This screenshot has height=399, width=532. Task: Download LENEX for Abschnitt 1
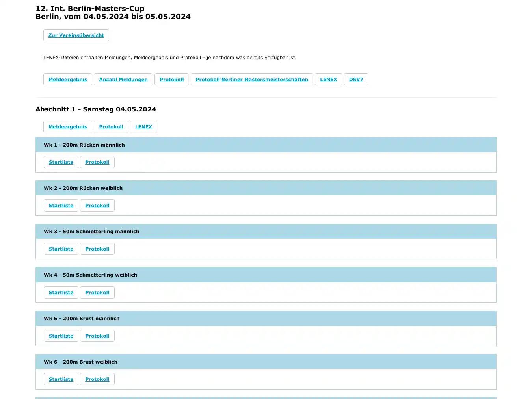[x=143, y=126]
